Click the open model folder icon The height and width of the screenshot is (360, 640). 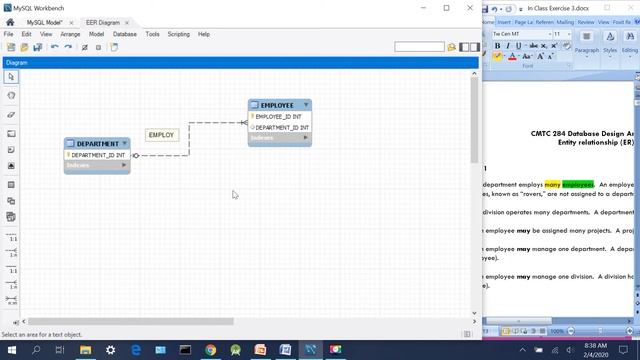coord(24,47)
